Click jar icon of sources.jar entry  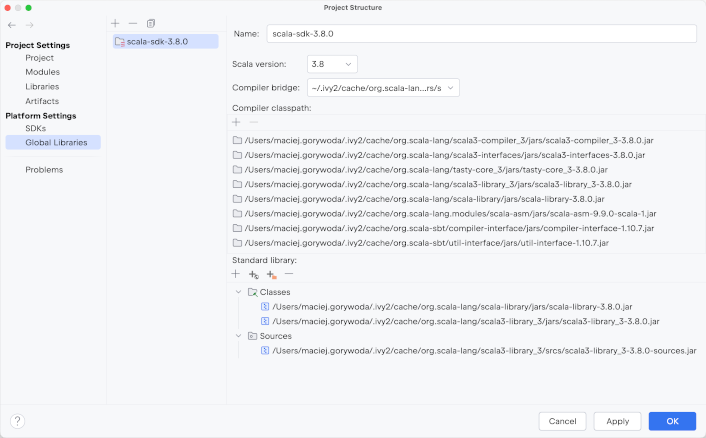pos(265,351)
